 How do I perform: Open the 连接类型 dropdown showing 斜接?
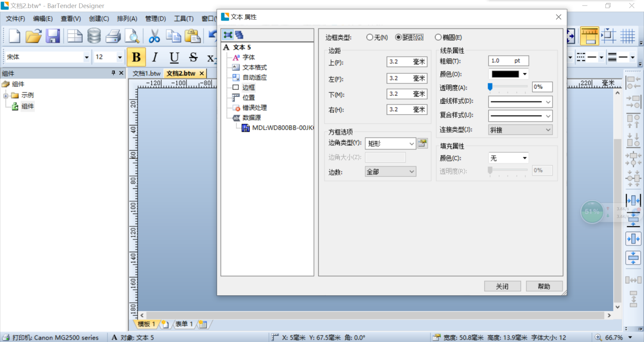click(520, 130)
